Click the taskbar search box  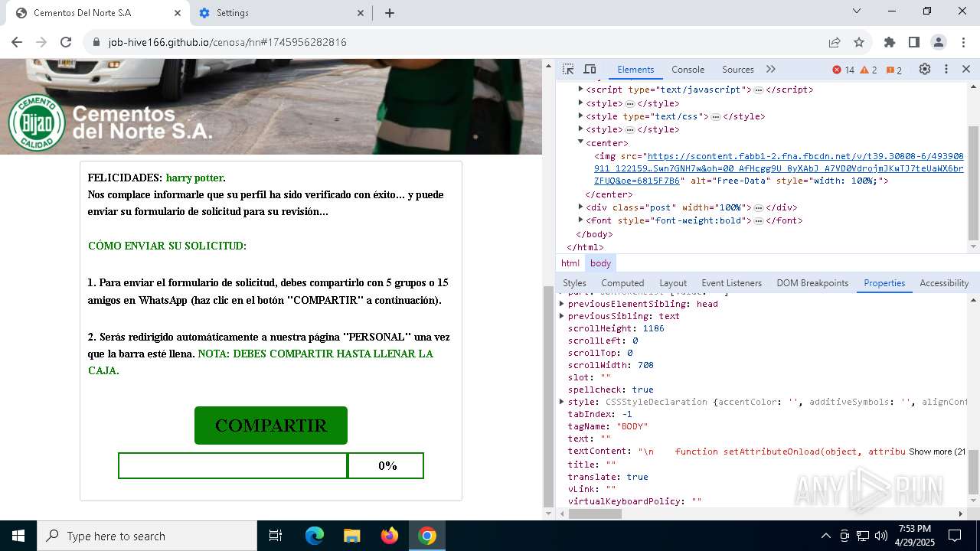pos(147,536)
